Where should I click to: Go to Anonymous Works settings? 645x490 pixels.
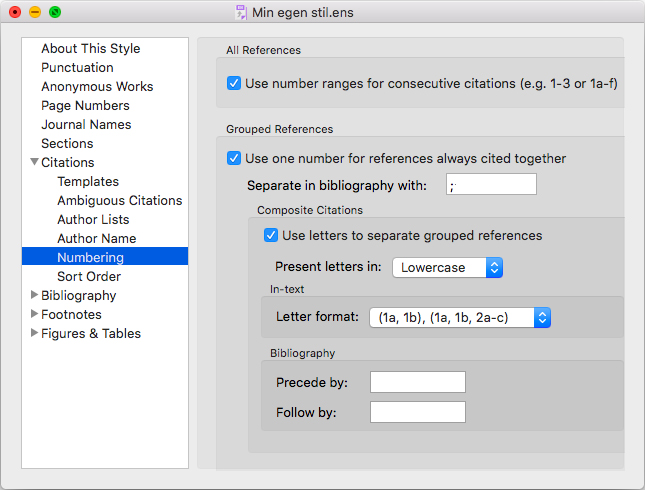[x=97, y=86]
